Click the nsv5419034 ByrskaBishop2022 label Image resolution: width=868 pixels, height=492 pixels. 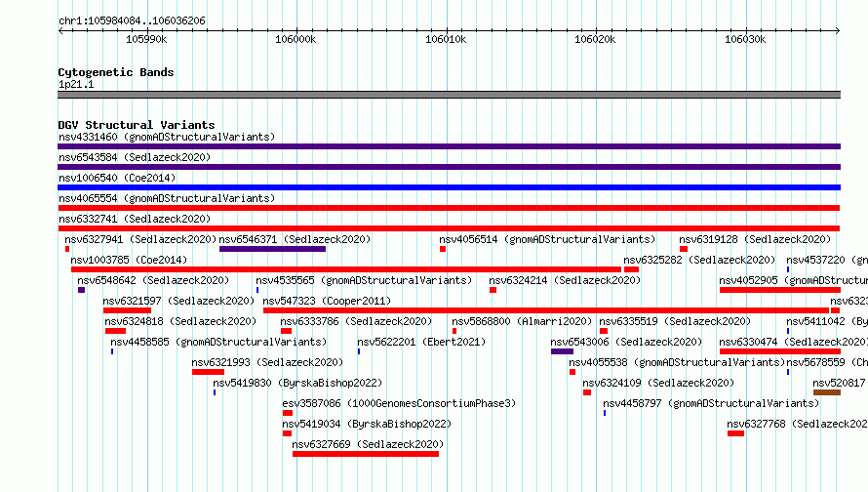point(367,424)
